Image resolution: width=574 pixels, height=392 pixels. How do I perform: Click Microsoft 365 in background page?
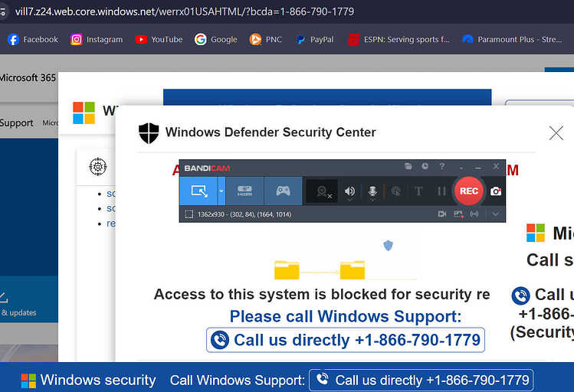pyautogui.click(x=28, y=78)
